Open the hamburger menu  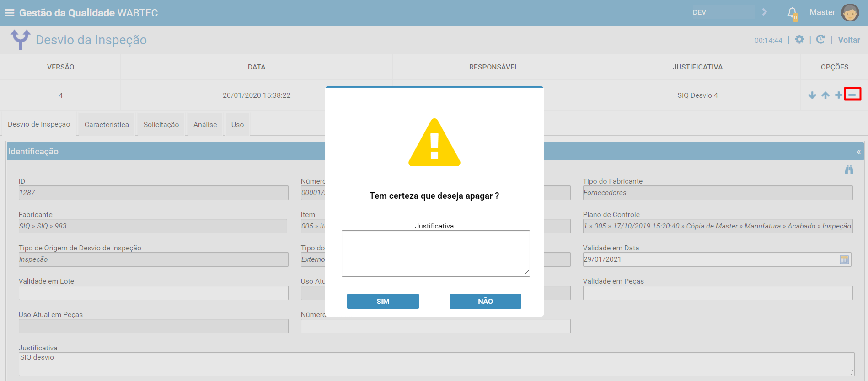10,13
